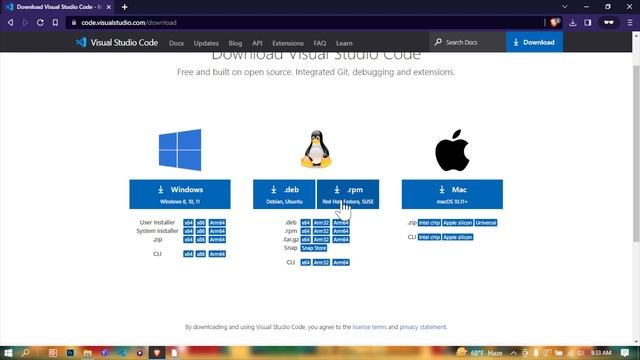Image resolution: width=640 pixels, height=360 pixels.
Task: Download Mac CLI Intel chip build
Action: tap(429, 237)
